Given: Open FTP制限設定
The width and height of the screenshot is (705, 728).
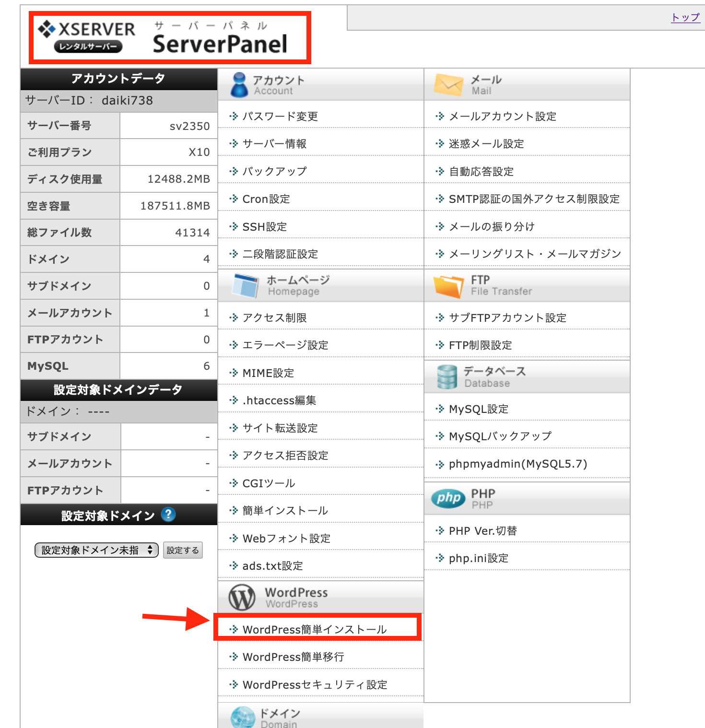Looking at the screenshot, I should click(x=480, y=345).
